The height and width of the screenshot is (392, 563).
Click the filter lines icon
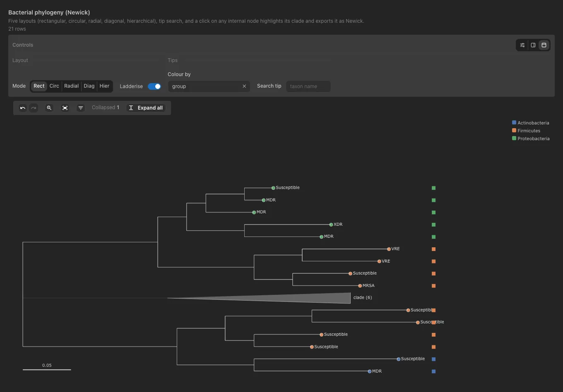point(81,108)
